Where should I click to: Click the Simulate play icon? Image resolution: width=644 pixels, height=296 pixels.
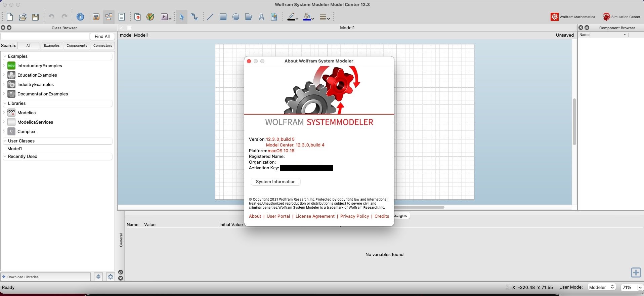click(x=164, y=17)
